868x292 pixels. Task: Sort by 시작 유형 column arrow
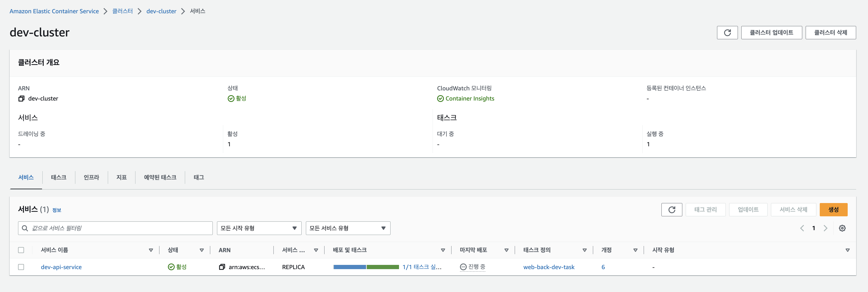tap(847, 250)
